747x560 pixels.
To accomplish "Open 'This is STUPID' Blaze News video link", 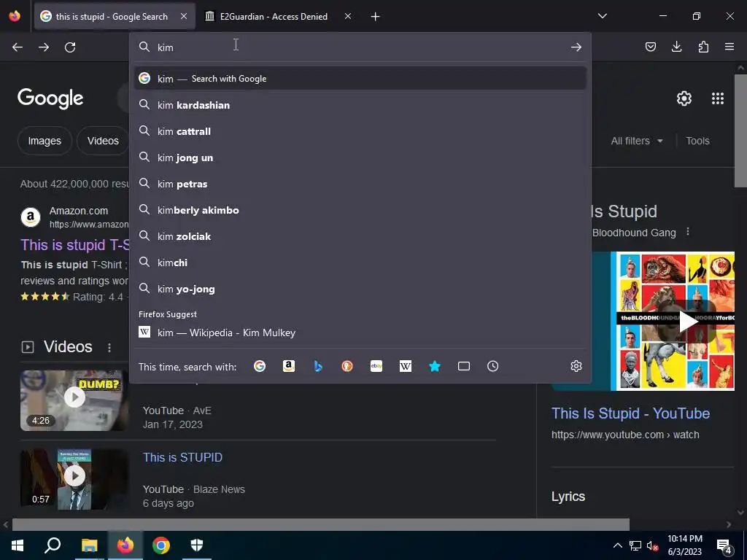I will click(182, 458).
